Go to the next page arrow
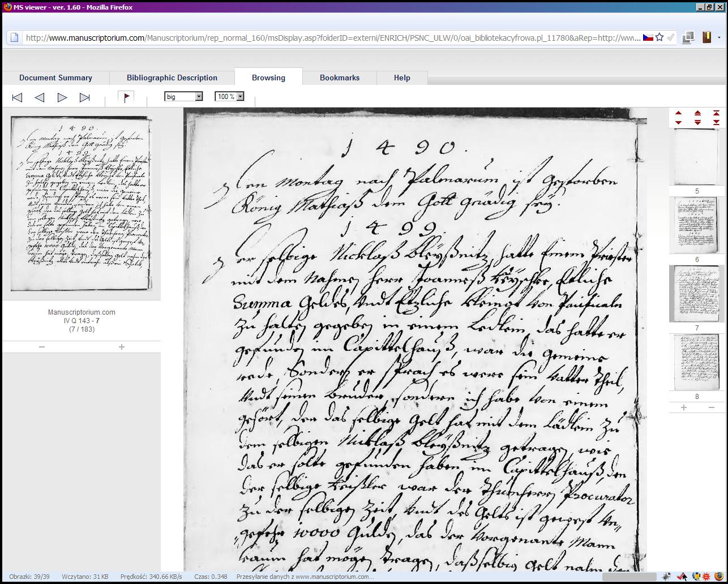 click(x=62, y=97)
